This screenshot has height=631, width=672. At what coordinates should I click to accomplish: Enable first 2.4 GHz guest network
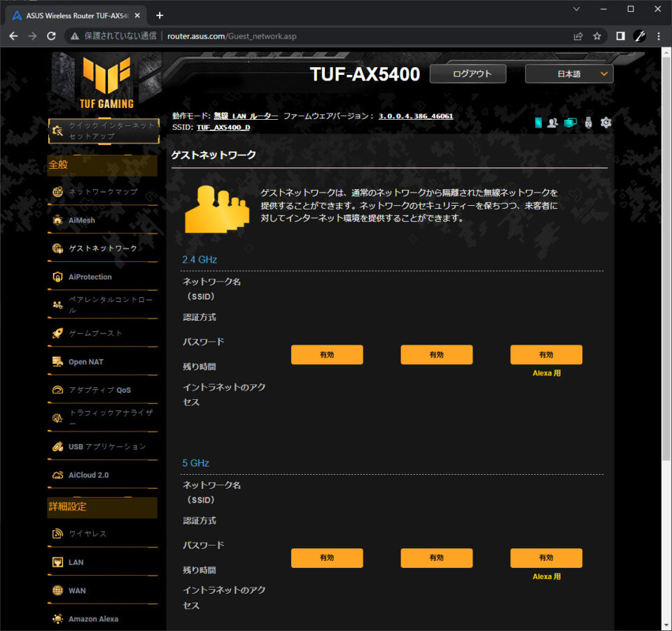(x=327, y=354)
